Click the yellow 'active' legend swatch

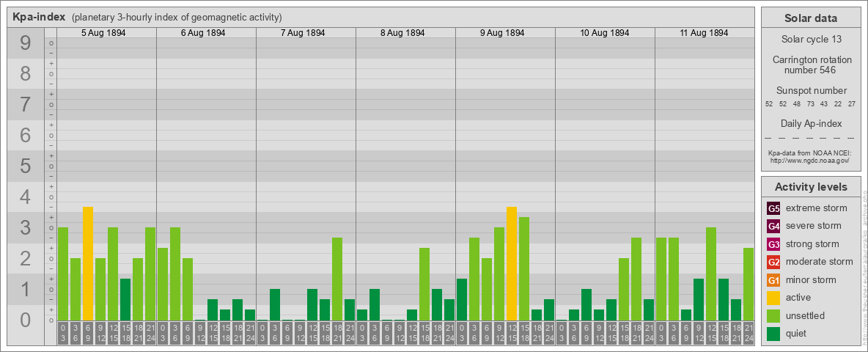[x=774, y=298]
